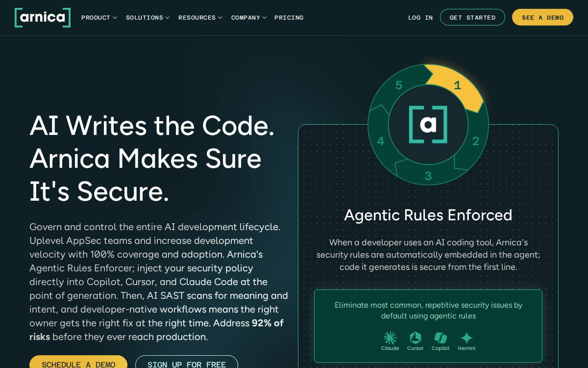Expand the Company menu
Image resolution: width=588 pixels, height=368 pixels.
tap(249, 18)
